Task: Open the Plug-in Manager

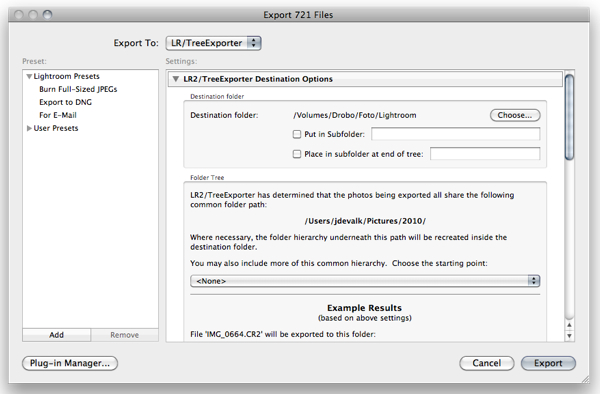Action: pyautogui.click(x=70, y=363)
